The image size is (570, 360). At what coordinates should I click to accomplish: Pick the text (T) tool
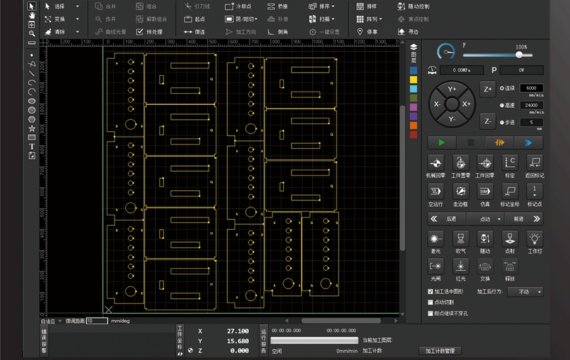[x=32, y=147]
